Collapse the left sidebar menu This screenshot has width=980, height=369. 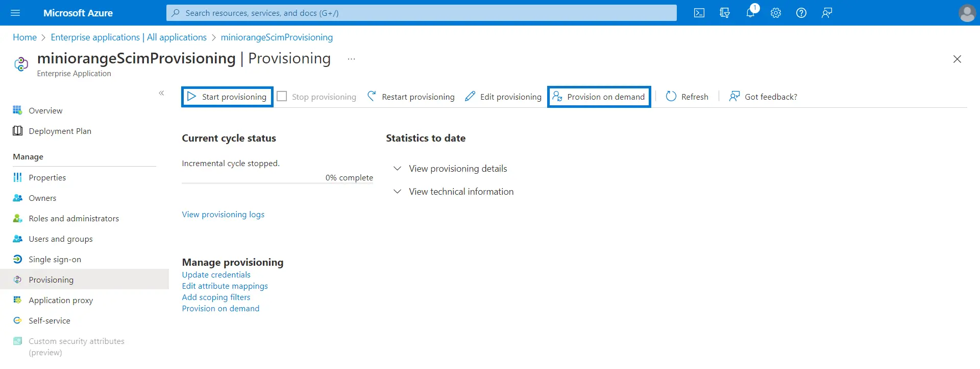(161, 93)
